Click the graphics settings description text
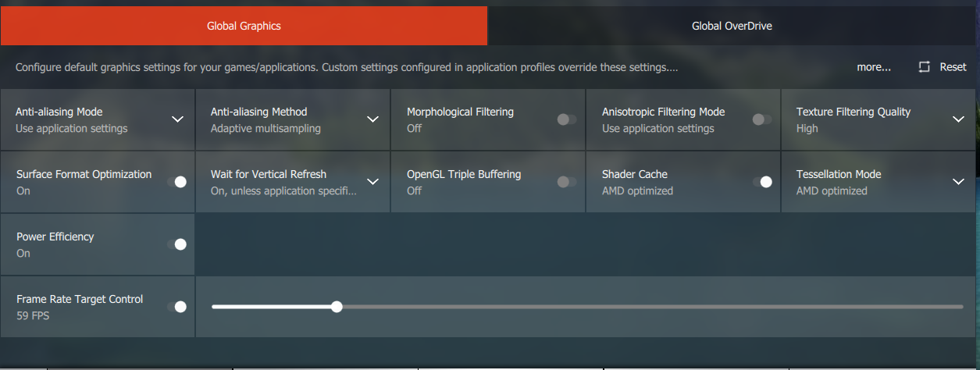This screenshot has width=980, height=370. tap(346, 67)
